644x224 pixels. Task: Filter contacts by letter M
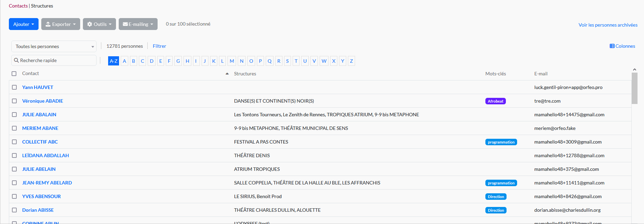(x=232, y=61)
